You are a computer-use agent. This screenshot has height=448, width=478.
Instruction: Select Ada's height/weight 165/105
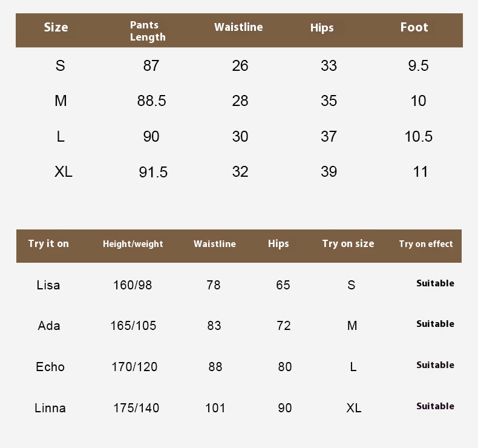(x=133, y=326)
